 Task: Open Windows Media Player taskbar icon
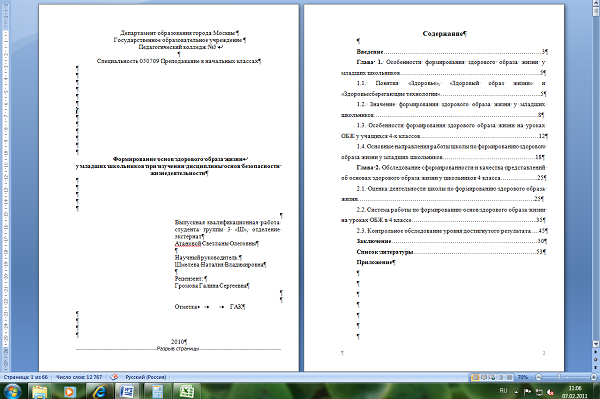pos(70,391)
